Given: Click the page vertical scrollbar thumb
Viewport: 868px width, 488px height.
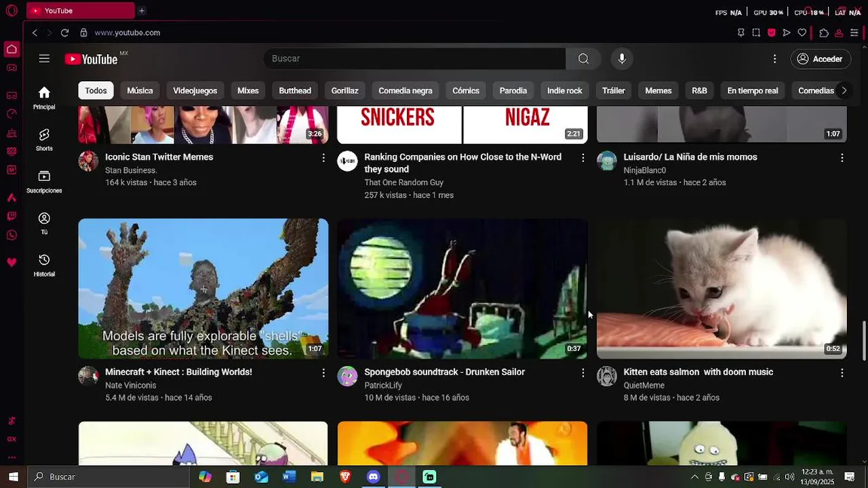Looking at the screenshot, I should pos(864,341).
